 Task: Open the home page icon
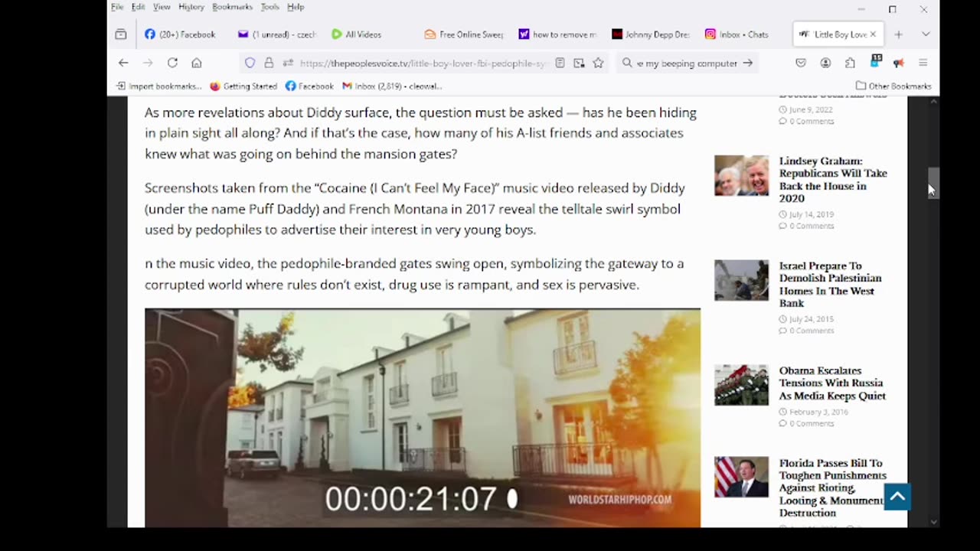[x=197, y=63]
